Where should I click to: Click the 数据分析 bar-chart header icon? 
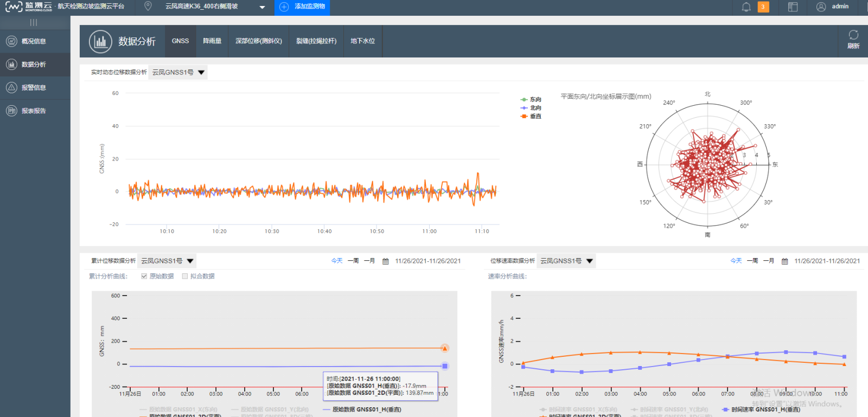[x=100, y=41]
